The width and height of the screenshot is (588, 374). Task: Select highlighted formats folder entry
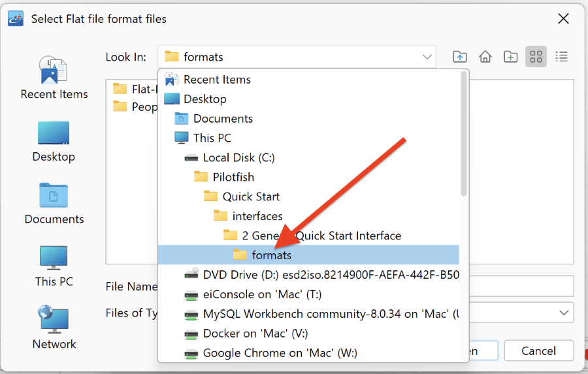point(308,255)
